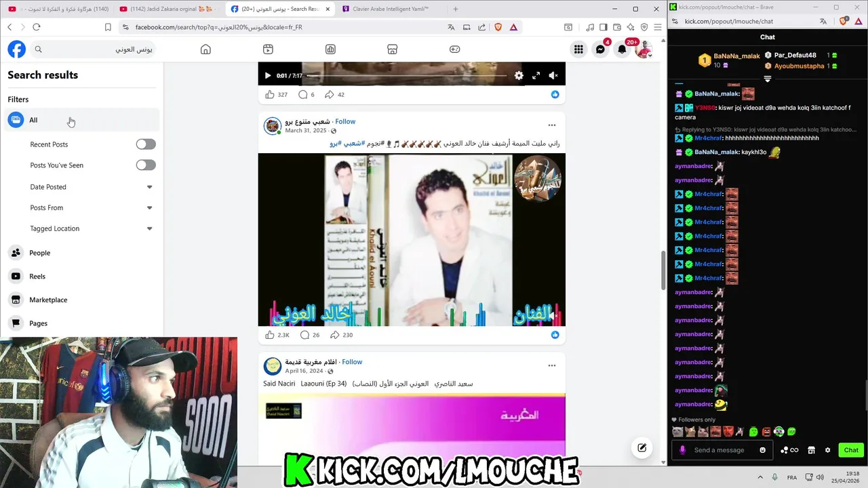Open Facebook notifications bell
This screenshot has height=488, width=868.
(x=622, y=49)
